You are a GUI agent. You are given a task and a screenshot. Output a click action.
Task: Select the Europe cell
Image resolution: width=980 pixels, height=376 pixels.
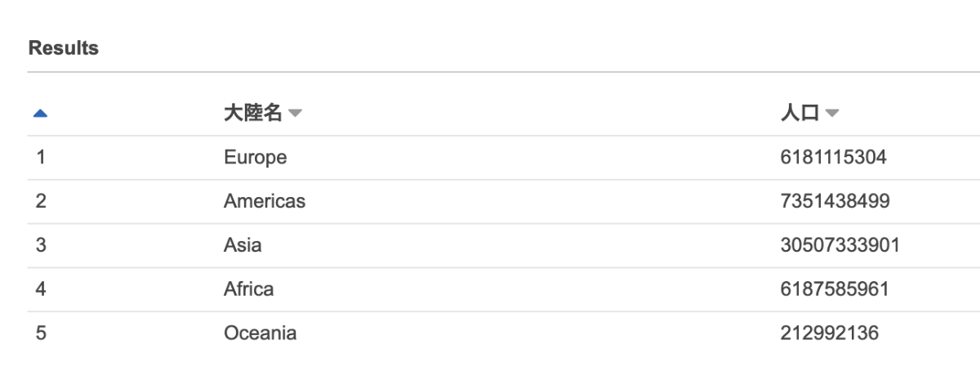tap(256, 158)
